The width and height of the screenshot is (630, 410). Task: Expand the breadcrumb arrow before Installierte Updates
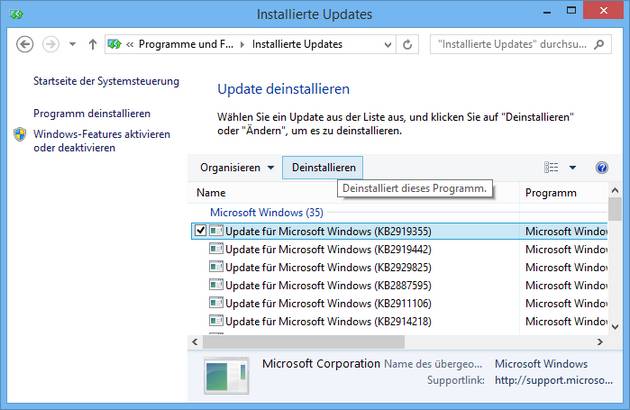pyautogui.click(x=242, y=44)
